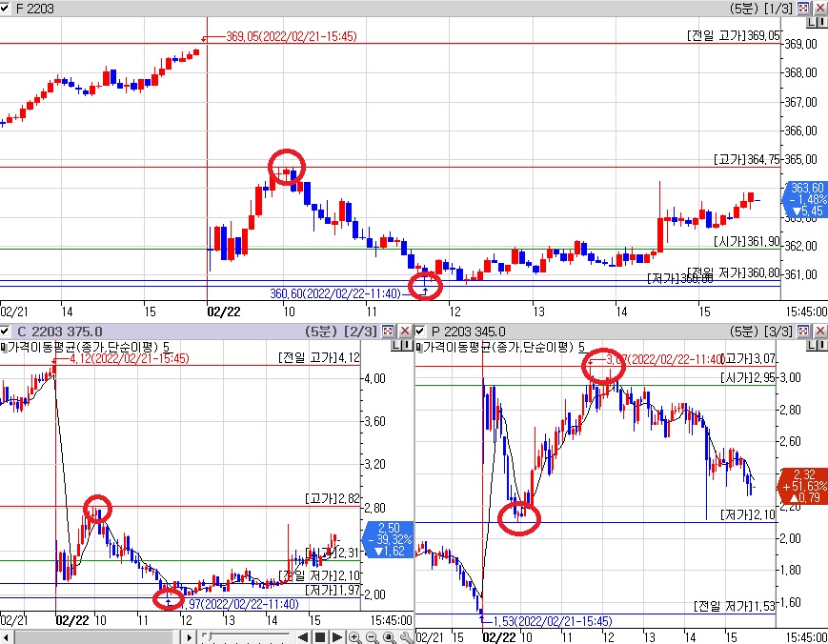Click the (5분) [1/3] interval label
Image resolution: width=828 pixels, height=644 pixels.
tap(761, 9)
